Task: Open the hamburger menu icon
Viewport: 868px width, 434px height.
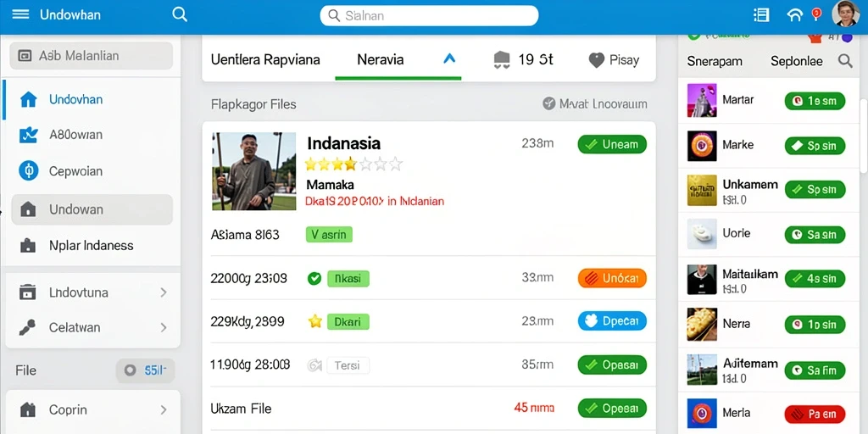Action: click(20, 14)
